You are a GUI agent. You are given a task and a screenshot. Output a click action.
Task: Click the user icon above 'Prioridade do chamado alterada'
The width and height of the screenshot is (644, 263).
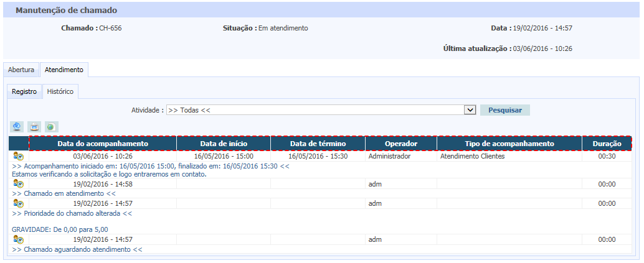18,203
